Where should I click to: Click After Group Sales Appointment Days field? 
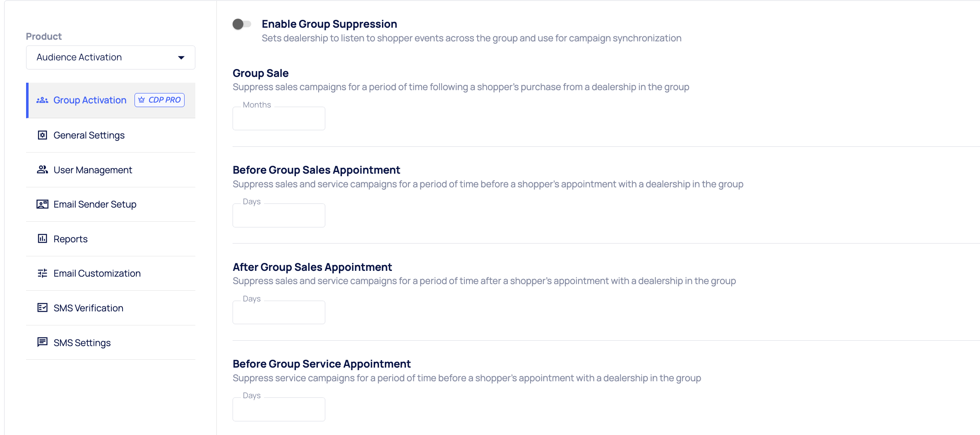(279, 313)
